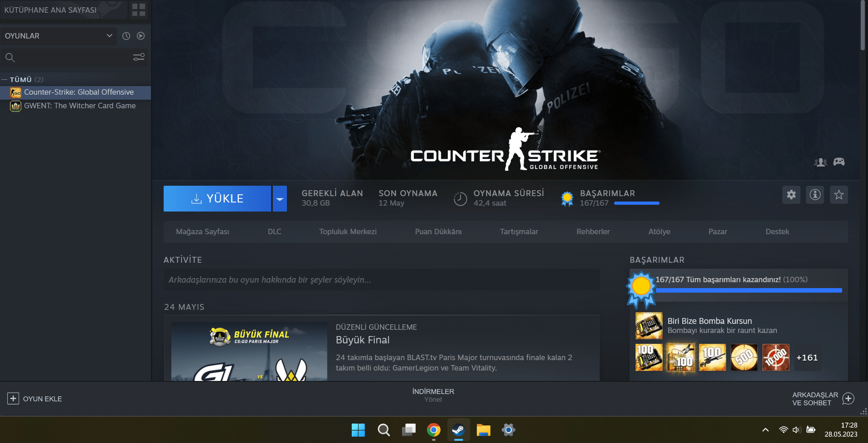This screenshot has height=443, width=868.
Task: Open advanced filter options icon beside search
Action: [139, 57]
